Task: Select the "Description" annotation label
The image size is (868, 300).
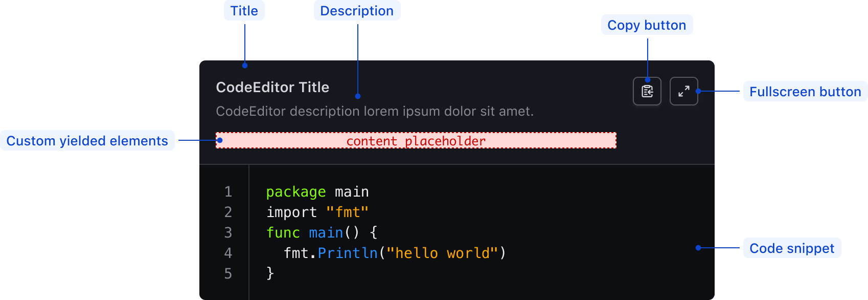Action: click(x=357, y=11)
